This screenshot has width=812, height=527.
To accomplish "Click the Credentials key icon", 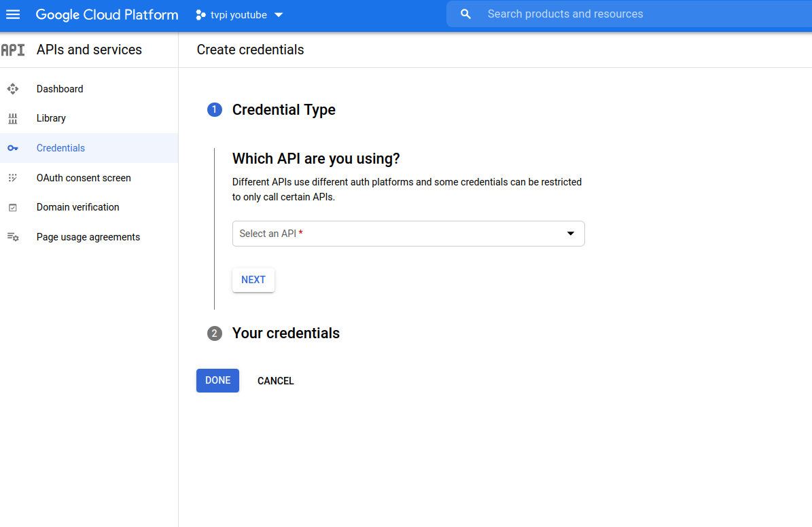I will tap(12, 148).
